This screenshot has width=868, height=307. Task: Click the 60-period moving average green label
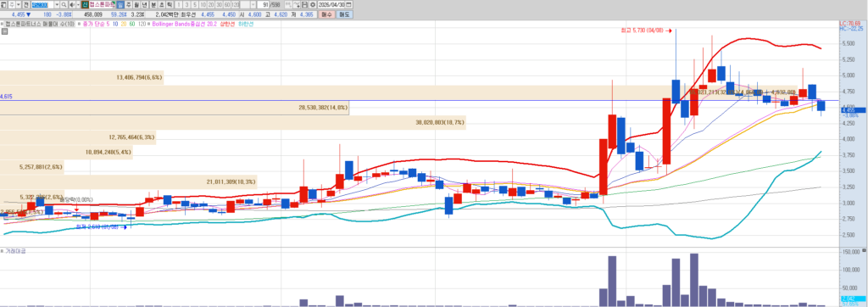(132, 24)
